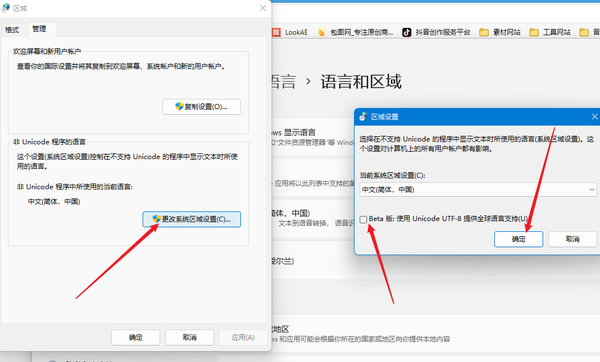This screenshot has height=362, width=600.
Task: Click the 非 Unicode 程序的语言 group label
Action: tap(49, 142)
